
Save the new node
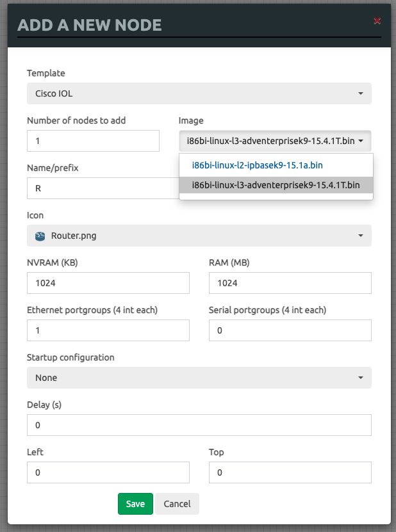tap(135, 504)
